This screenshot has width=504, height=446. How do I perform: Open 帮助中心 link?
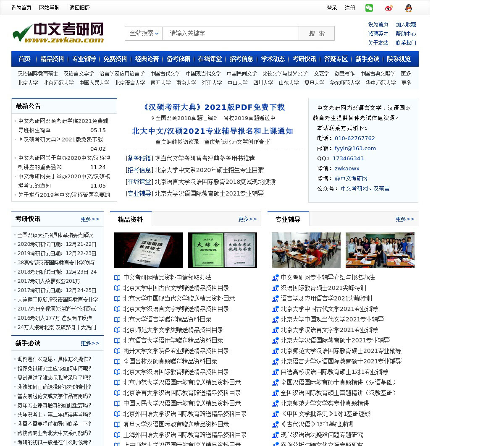point(406,34)
